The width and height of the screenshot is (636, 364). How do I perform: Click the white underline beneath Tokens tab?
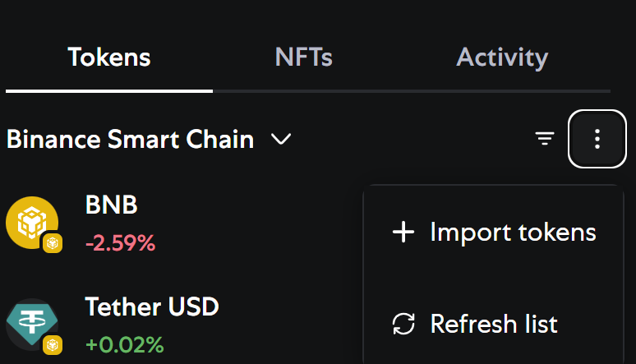click(109, 90)
